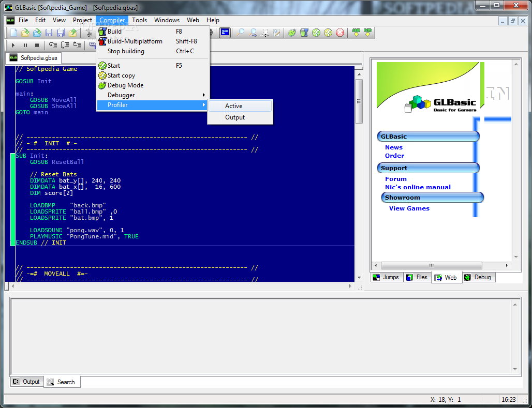The width and height of the screenshot is (532, 408).
Task: Click the blue console window toolbar icon
Action: [225, 33]
